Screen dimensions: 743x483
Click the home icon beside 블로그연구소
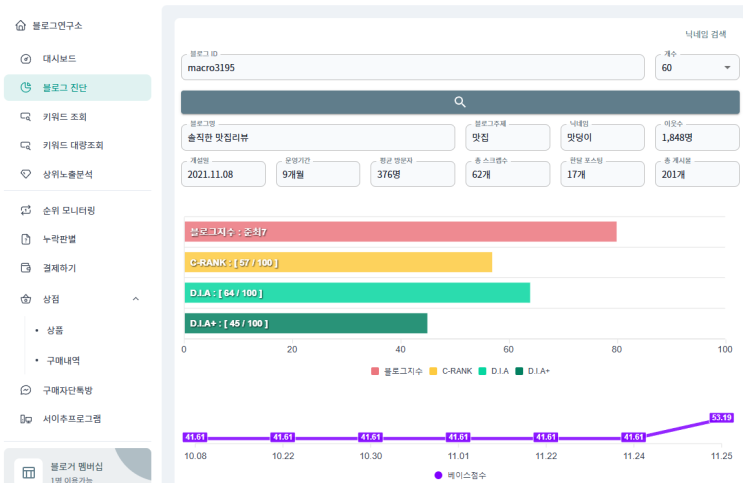click(x=20, y=25)
